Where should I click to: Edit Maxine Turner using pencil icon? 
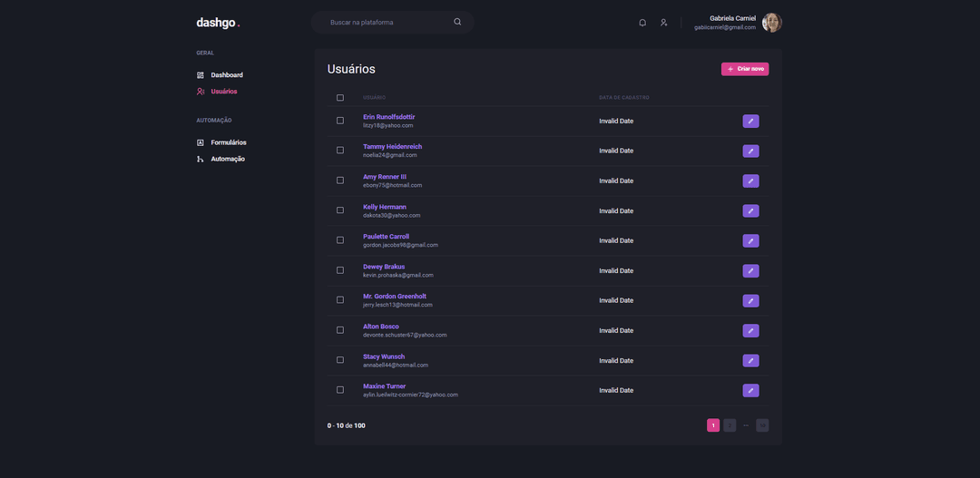[x=750, y=390]
